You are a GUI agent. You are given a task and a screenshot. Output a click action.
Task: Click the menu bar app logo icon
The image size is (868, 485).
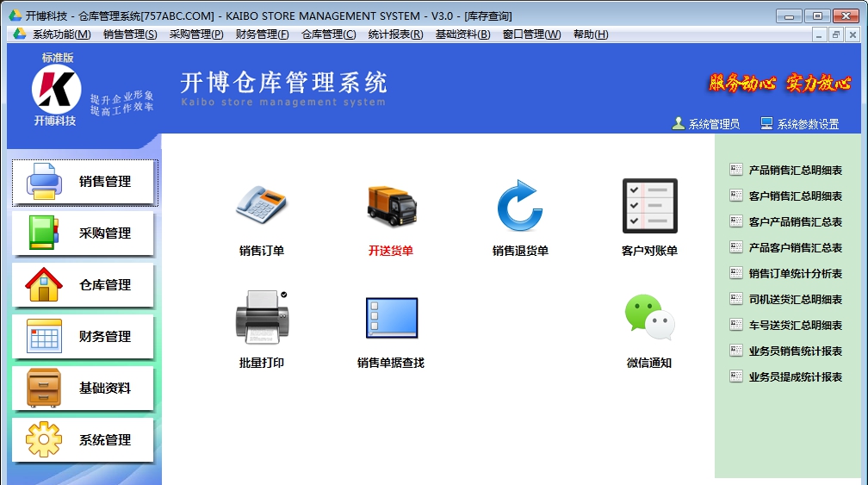pos(19,34)
